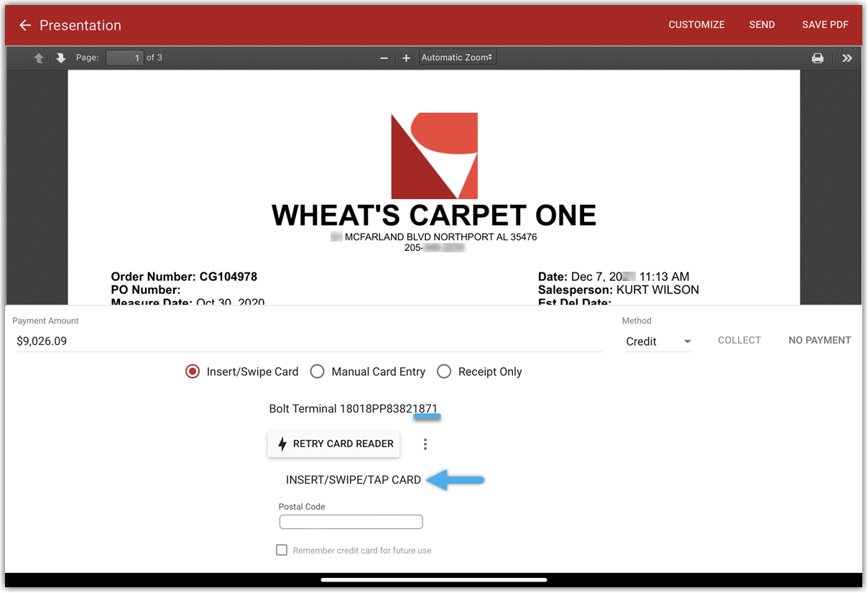Print the document via printer icon
The height and width of the screenshot is (593, 868).
(x=818, y=58)
